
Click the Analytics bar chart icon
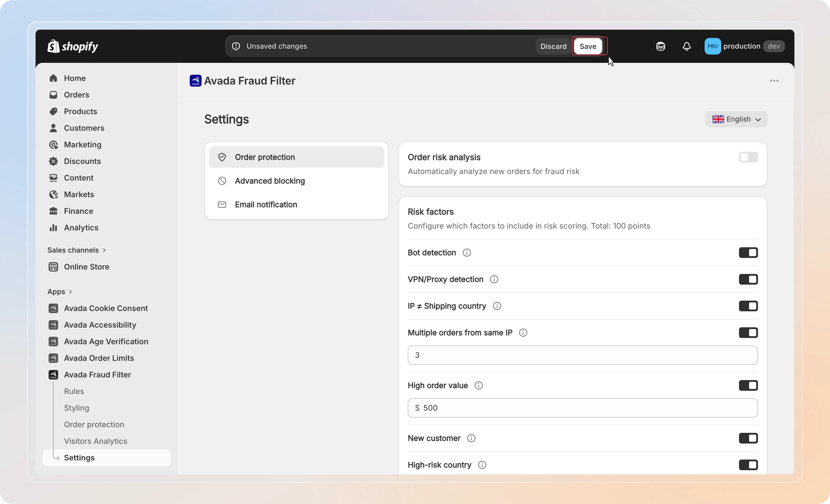pos(53,228)
